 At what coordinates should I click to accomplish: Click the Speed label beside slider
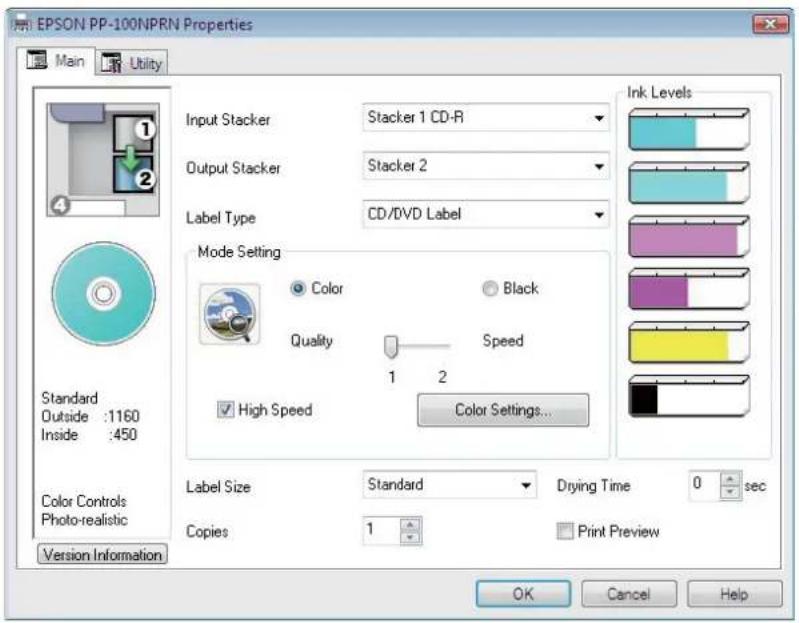(x=503, y=341)
